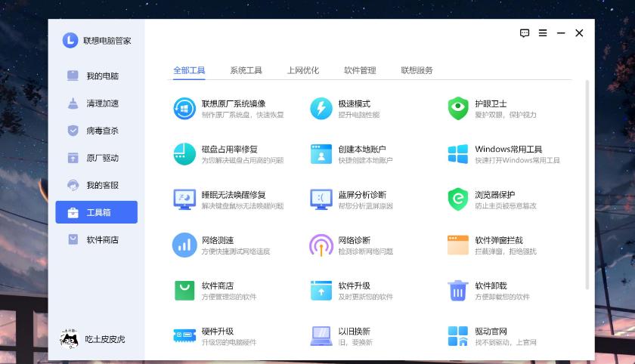Switch to 上网优化 tab
The image size is (635, 364).
[x=303, y=70]
